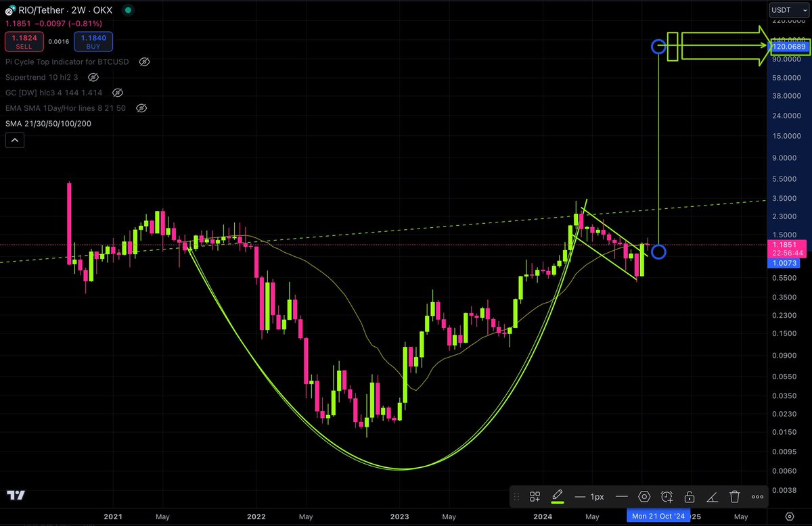This screenshot has height=526, width=812.
Task: Open chart settings hexagon at bottom right
Action: (790, 515)
